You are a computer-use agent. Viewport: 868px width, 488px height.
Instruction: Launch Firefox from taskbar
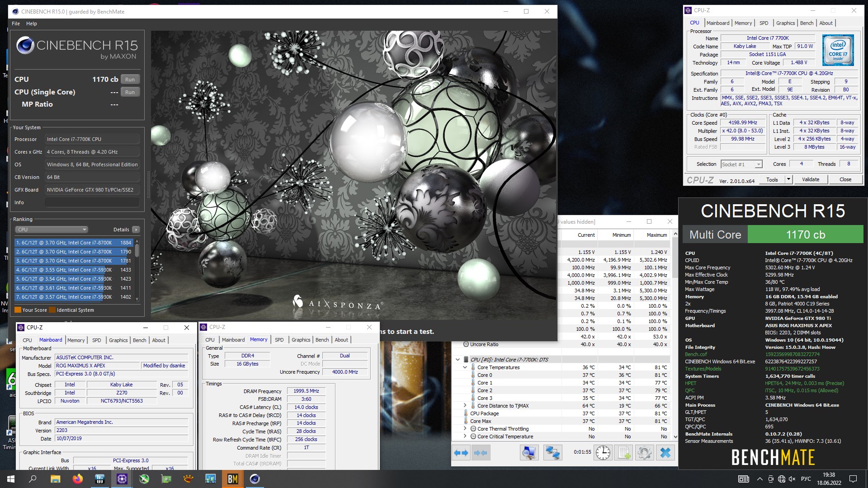(x=77, y=479)
